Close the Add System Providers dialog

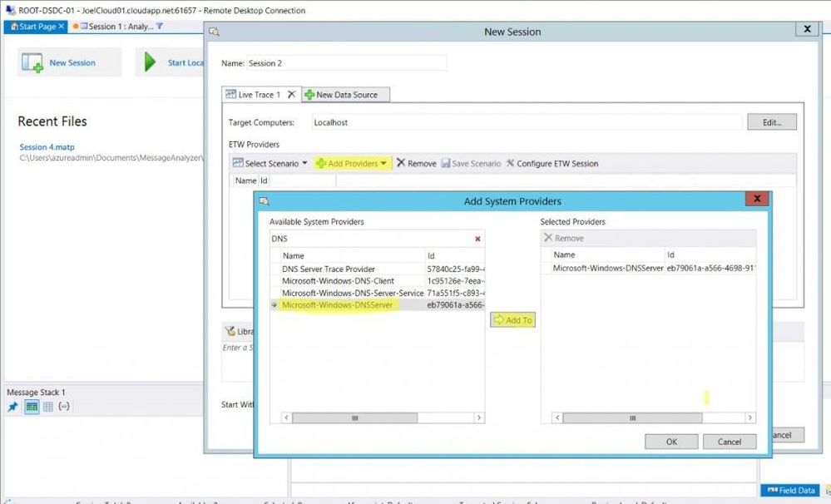coord(757,199)
